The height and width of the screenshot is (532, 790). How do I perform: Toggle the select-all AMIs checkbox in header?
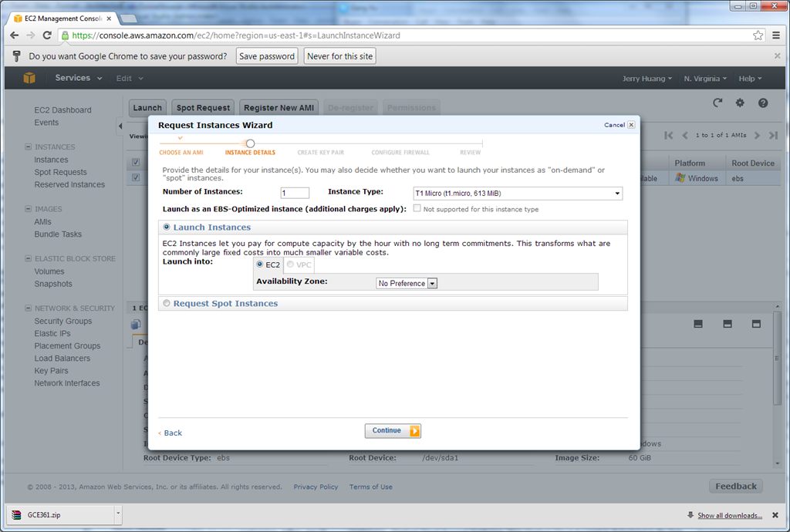pos(136,162)
